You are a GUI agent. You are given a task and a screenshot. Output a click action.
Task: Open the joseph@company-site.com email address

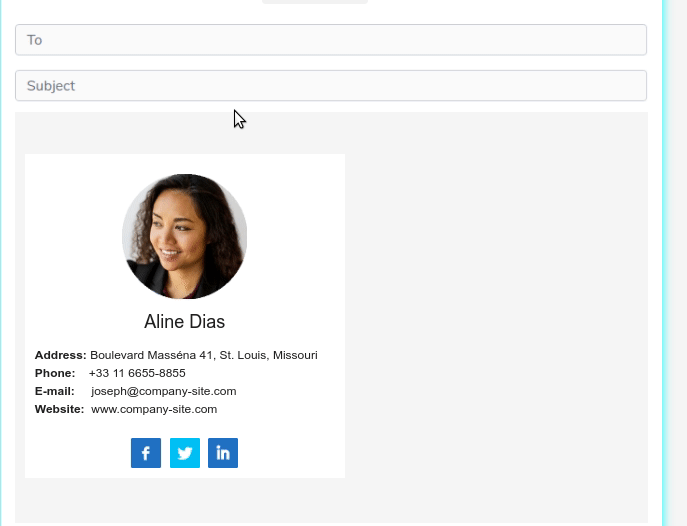164,391
